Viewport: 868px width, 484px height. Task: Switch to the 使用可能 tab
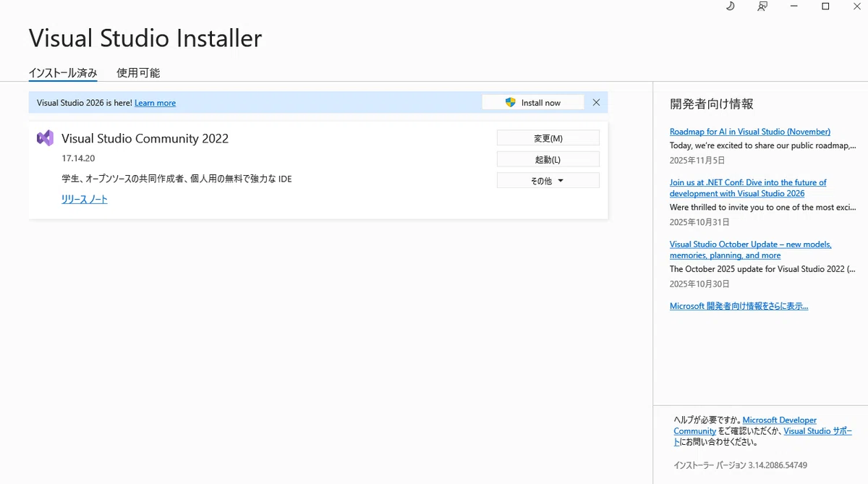[x=138, y=73]
